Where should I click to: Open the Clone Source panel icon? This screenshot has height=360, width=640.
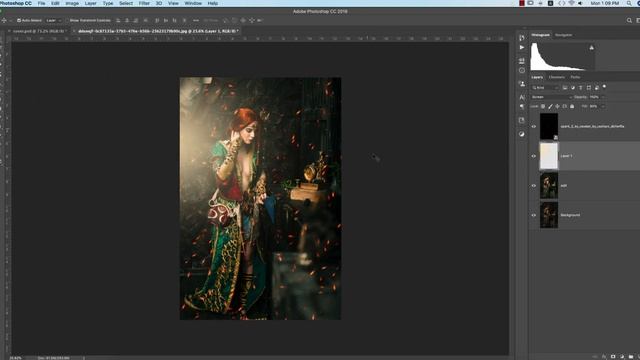522,84
